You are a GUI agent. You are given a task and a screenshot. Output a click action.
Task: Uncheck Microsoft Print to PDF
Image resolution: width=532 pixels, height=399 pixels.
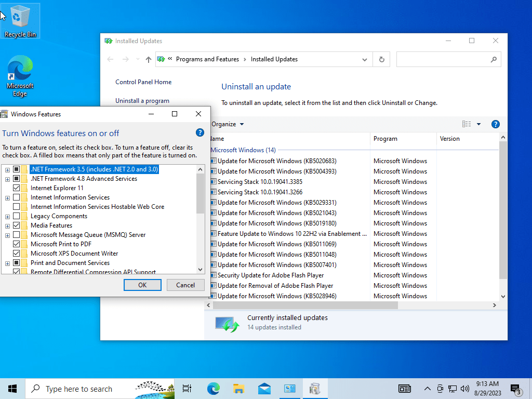pyautogui.click(x=16, y=244)
